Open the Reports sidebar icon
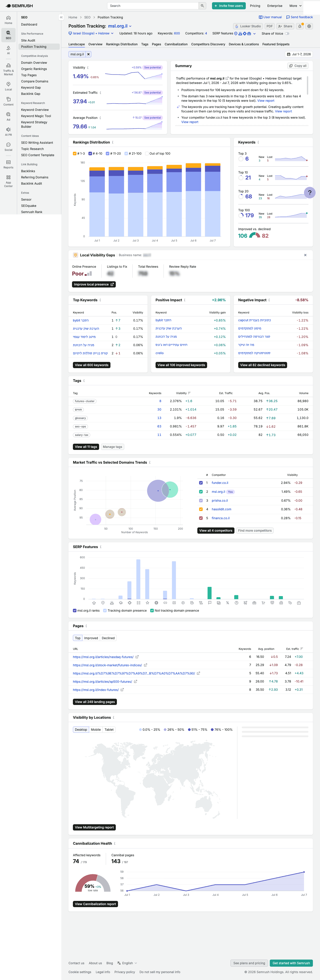Screen dimensions: 320x980 coord(8,164)
